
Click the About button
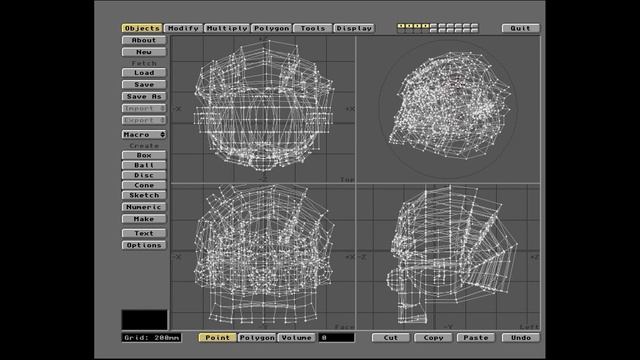click(x=144, y=40)
